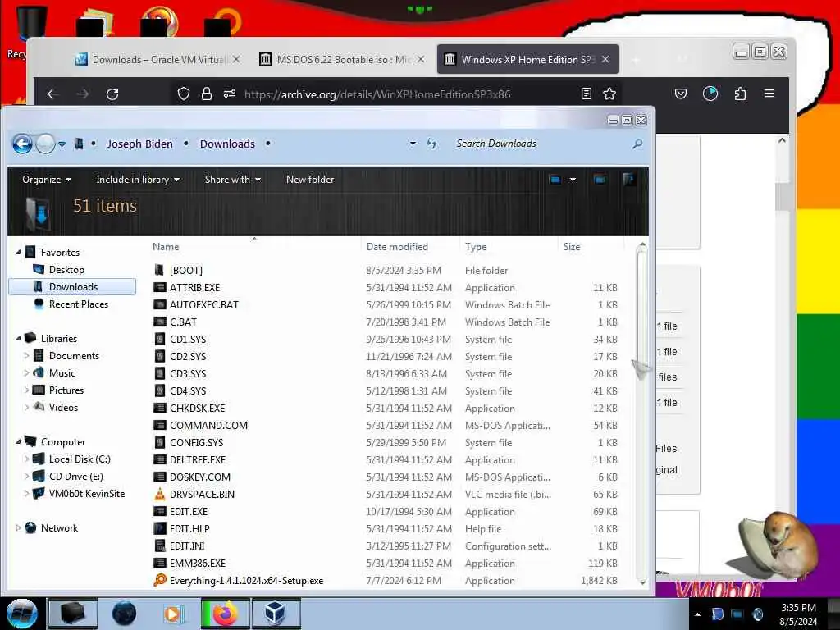Select the CONFIG.SYS file icon

[x=159, y=442]
